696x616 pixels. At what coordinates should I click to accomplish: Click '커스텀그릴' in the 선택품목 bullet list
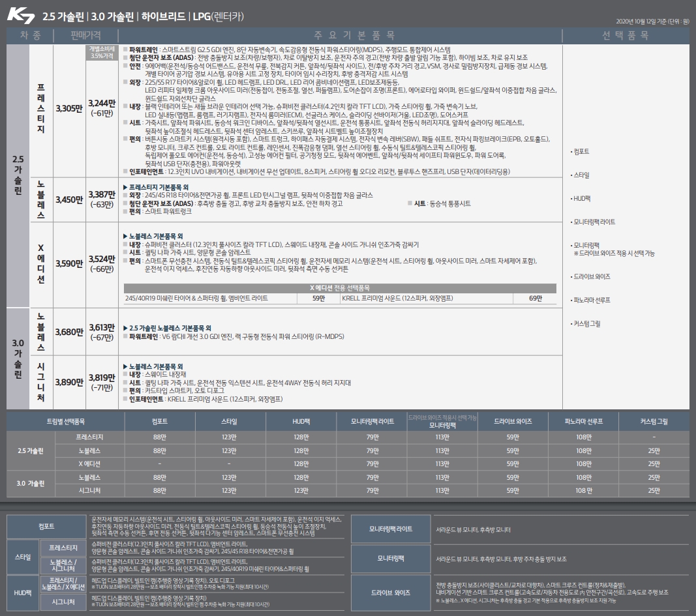[586, 324]
